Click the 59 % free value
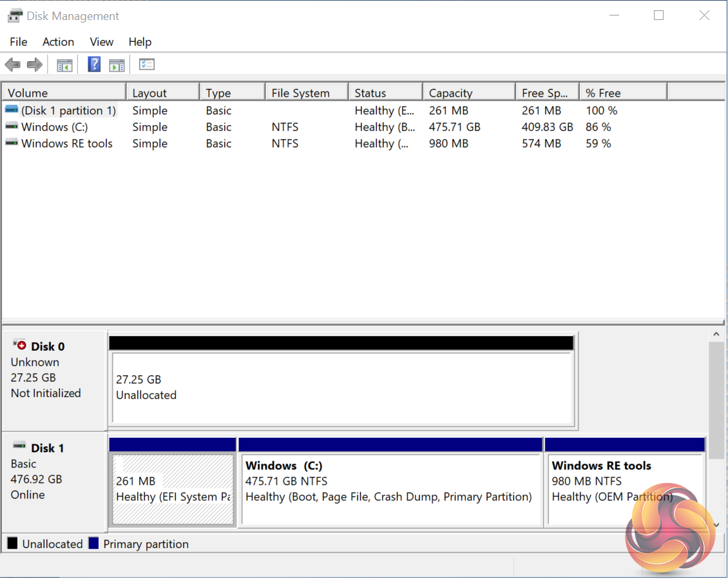 [598, 143]
